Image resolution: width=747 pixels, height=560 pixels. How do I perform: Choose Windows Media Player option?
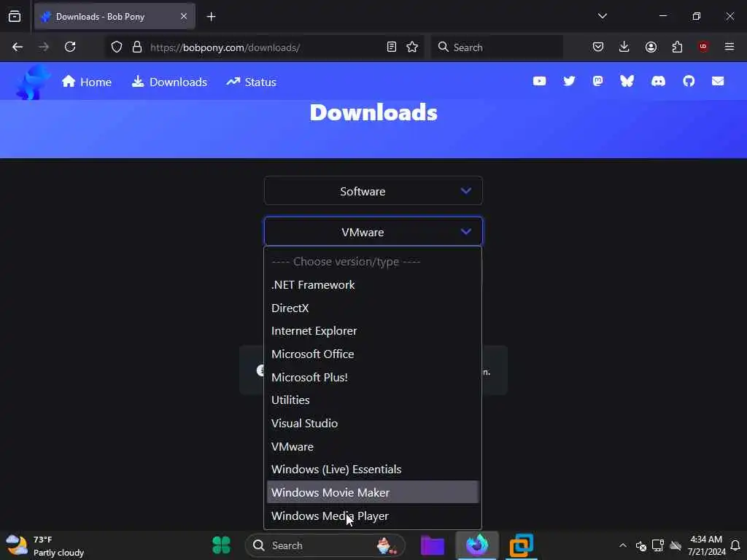[x=373, y=516]
